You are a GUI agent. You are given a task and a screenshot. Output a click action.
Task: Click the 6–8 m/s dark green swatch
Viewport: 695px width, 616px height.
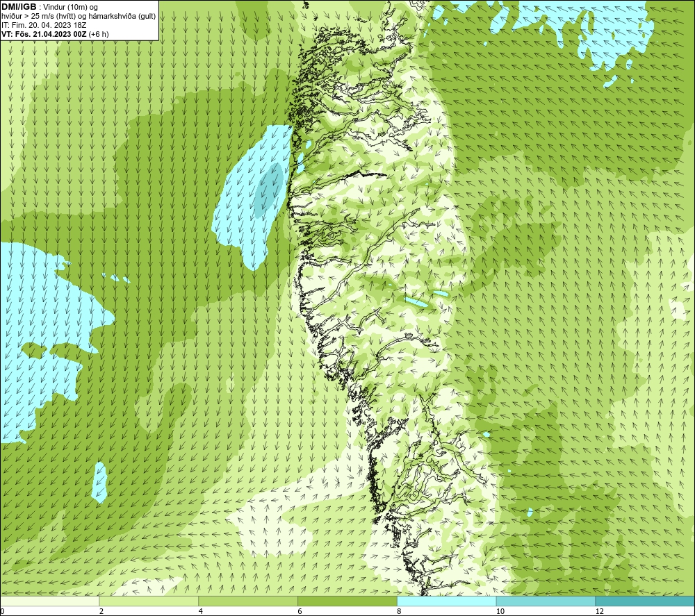tap(347, 601)
